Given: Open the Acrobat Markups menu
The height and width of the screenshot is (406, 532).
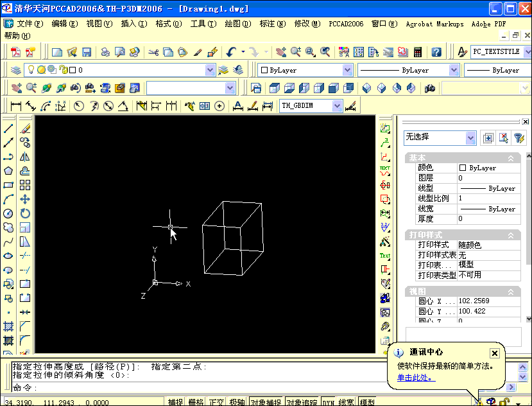Looking at the screenshot, I should click(x=434, y=24).
